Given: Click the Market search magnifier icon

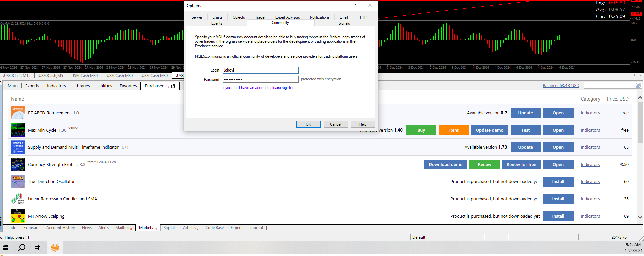Looking at the screenshot, I should [x=638, y=85].
